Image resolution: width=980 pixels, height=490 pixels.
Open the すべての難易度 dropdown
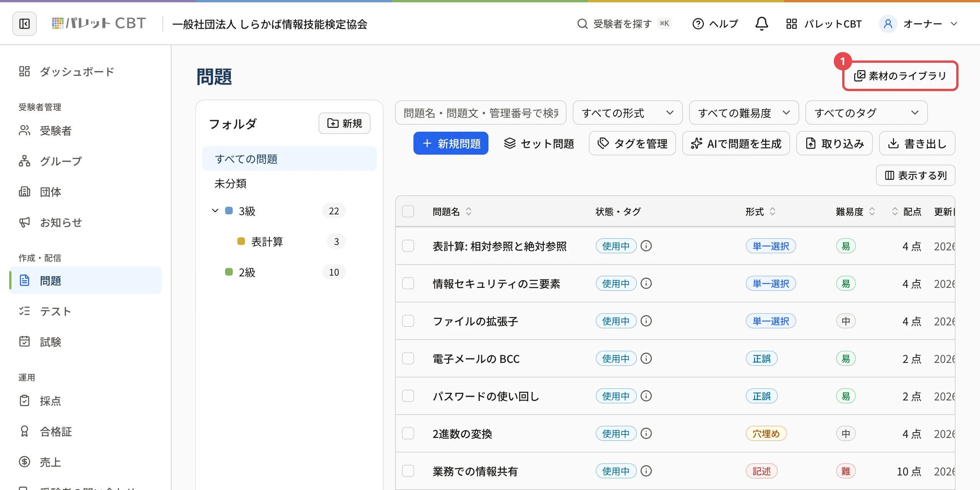744,113
